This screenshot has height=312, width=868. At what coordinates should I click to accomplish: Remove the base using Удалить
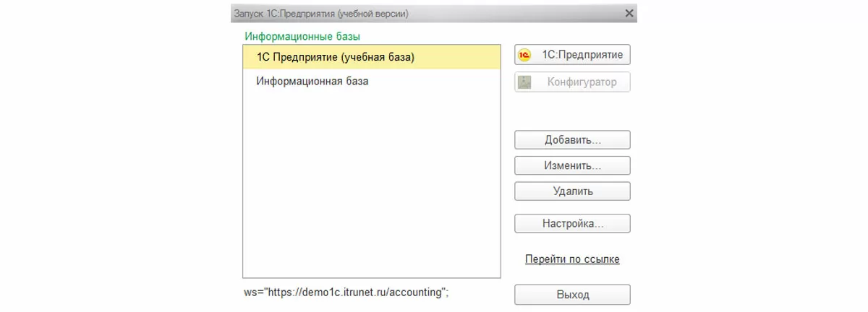572,191
